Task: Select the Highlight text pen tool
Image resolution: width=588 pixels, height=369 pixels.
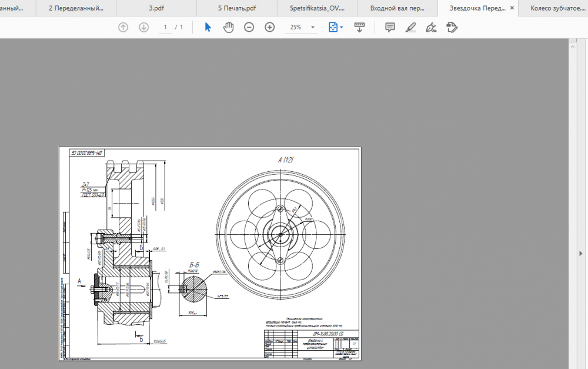Action: point(411,27)
